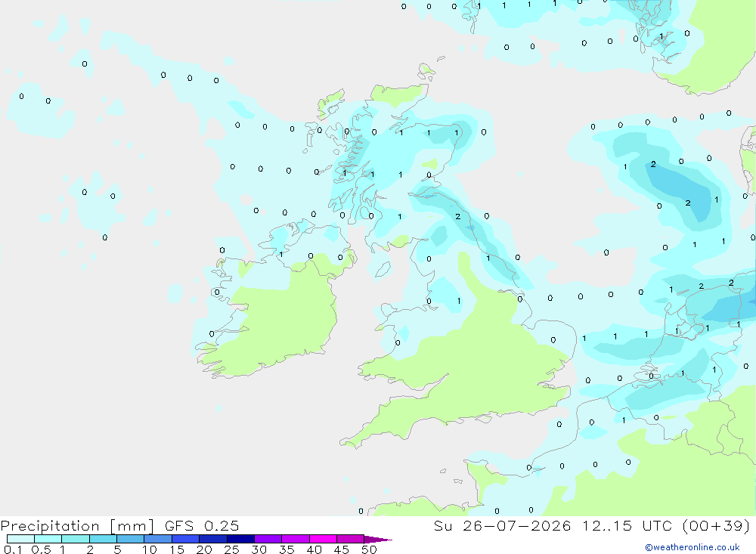
Task: Click the legend swatch between 35 and 40
Action: pos(296,539)
